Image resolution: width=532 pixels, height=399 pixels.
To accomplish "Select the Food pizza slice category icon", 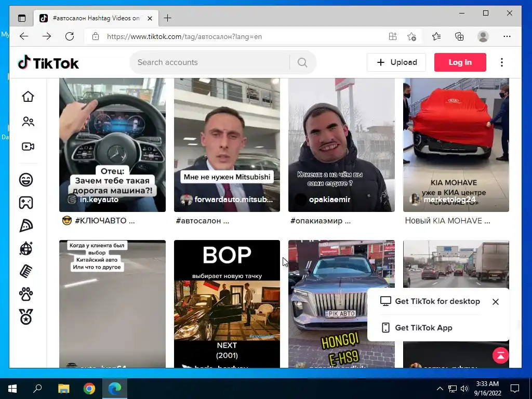I will click(x=26, y=225).
